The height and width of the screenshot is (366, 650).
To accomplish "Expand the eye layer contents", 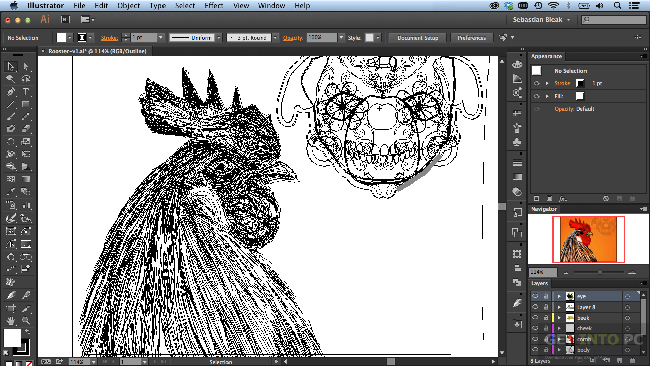I will coord(559,296).
